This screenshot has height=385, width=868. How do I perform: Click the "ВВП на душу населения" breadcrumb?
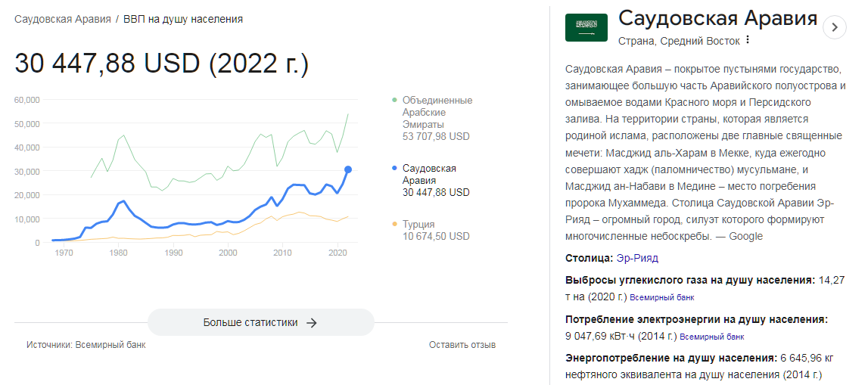[x=183, y=19]
